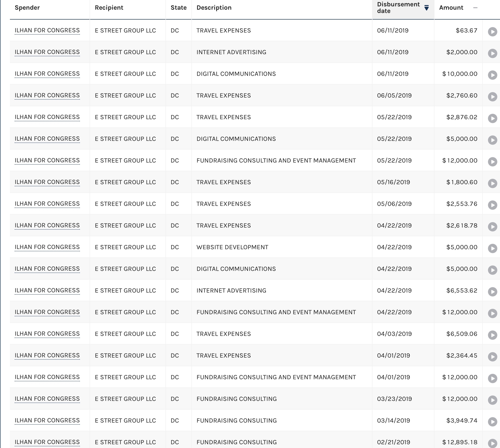Screen dimensions: 500x448
Task: Open ILHAN FOR CONGRESS link in website development row
Action: 47,247
